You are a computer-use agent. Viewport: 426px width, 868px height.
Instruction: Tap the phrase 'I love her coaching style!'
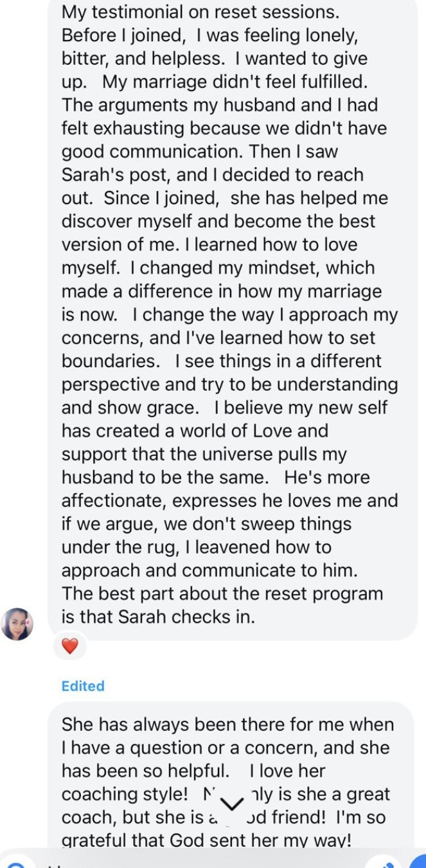(193, 782)
